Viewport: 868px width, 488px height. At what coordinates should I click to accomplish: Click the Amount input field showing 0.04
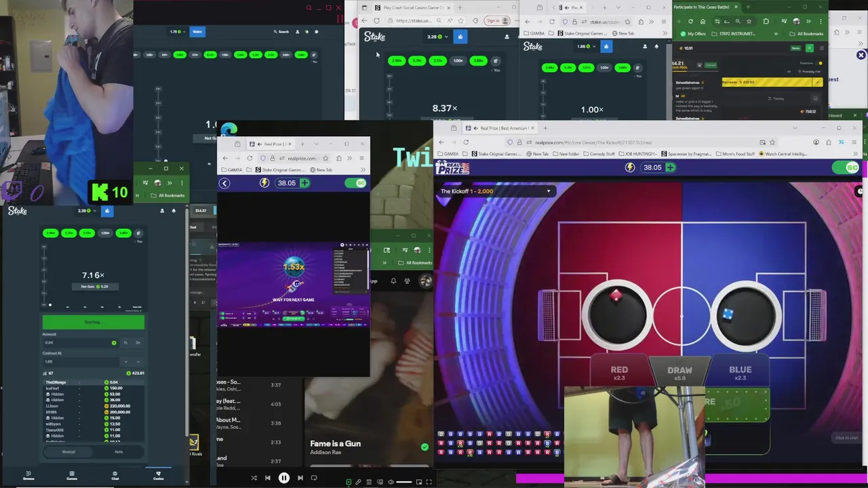click(x=79, y=342)
